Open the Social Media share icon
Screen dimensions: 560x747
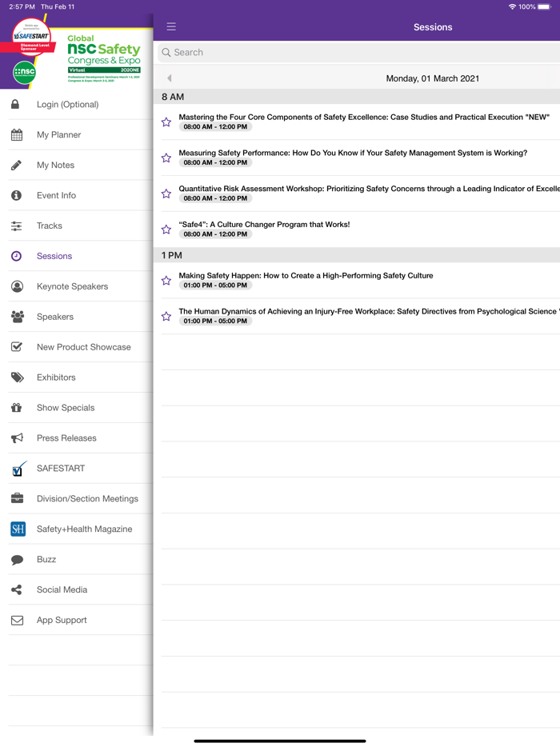click(x=17, y=590)
